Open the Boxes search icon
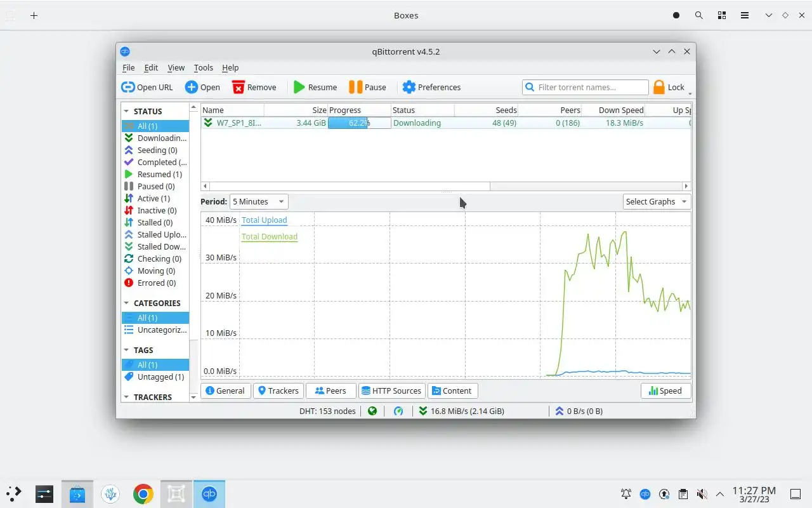 [x=698, y=15]
